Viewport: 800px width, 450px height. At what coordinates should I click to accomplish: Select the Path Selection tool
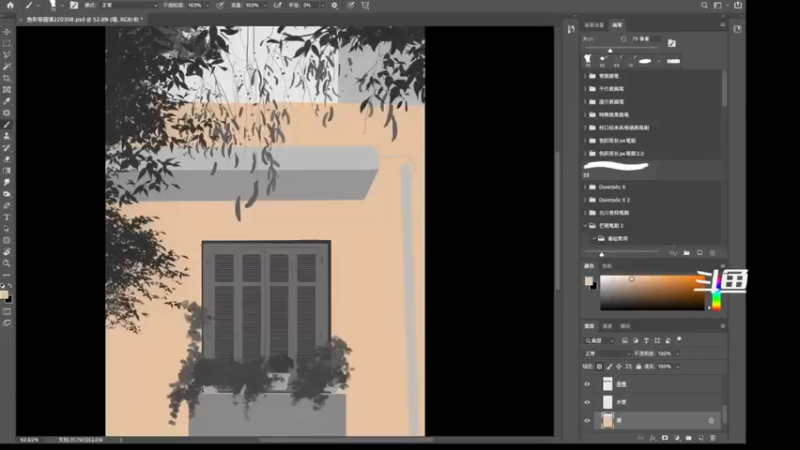pos(7,229)
